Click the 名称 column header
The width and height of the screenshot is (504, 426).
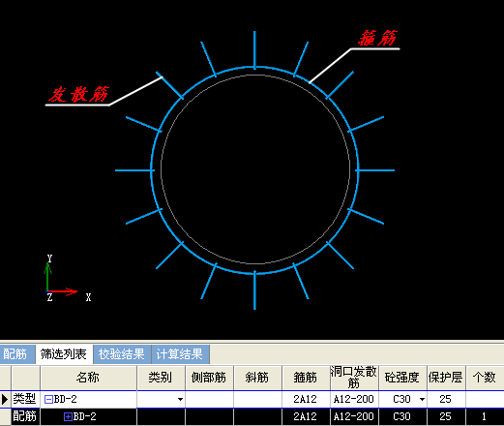(89, 378)
